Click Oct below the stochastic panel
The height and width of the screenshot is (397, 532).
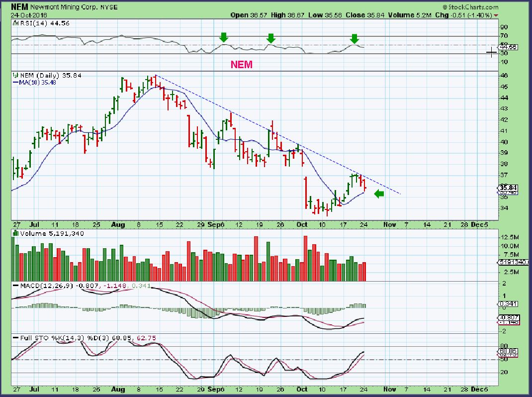tap(302, 389)
